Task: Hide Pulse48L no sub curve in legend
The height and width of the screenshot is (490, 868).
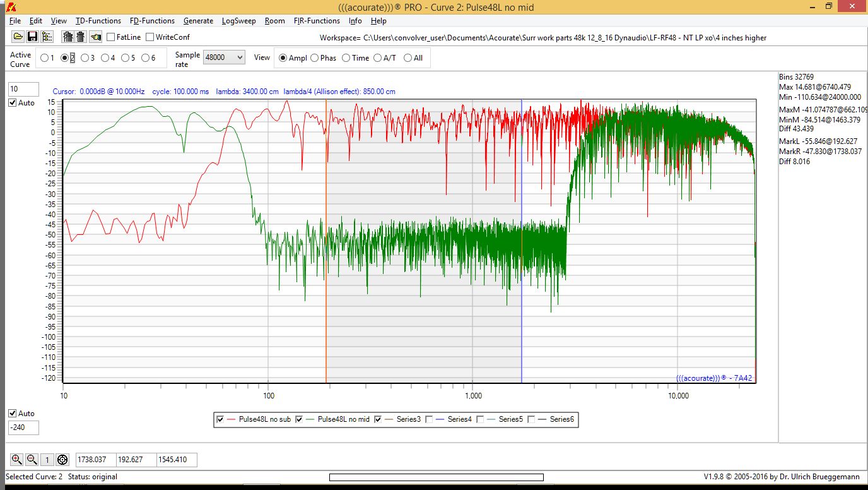Action: click(x=220, y=419)
